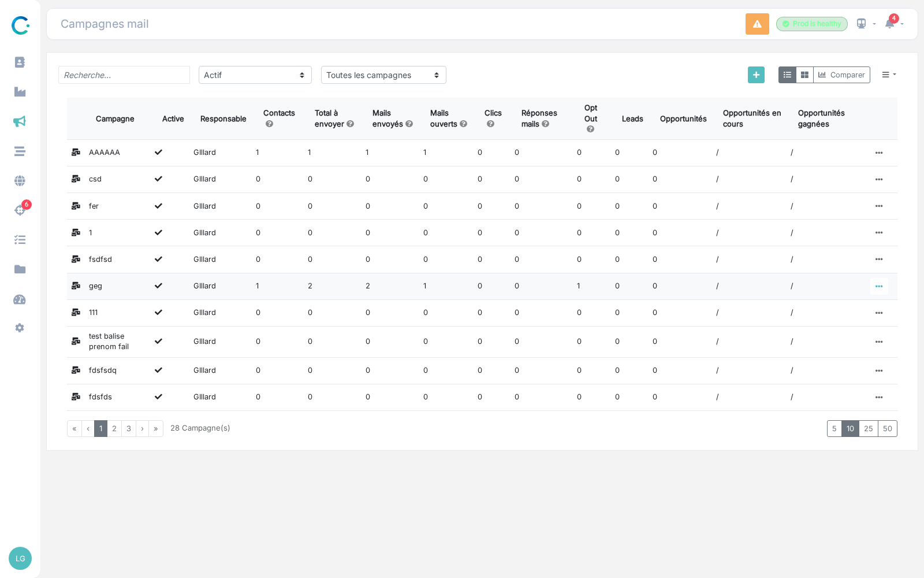Switch to grid card view icon
This screenshot has height=578, width=924.
(804, 75)
